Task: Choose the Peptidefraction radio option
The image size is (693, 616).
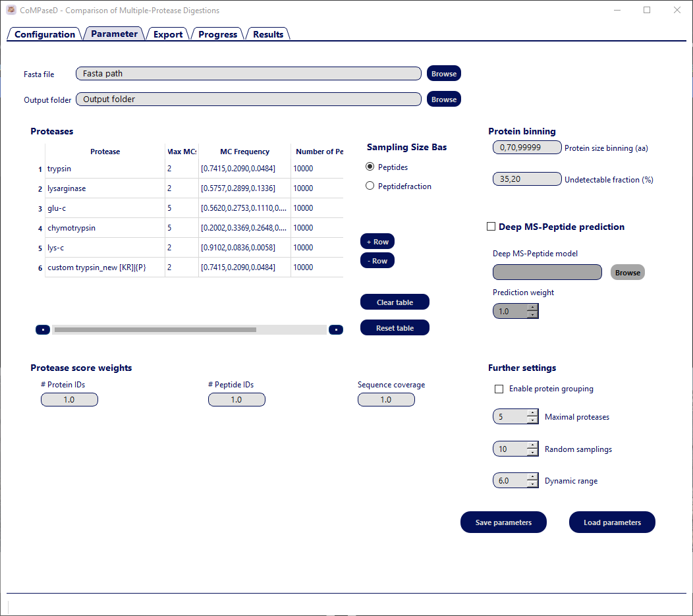Action: coord(370,186)
